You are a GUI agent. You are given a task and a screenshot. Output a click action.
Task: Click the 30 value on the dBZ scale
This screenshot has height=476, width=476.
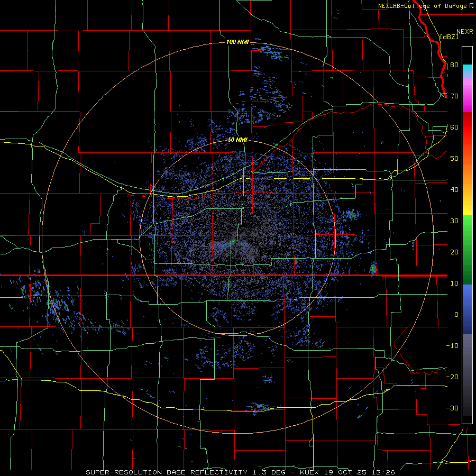(x=454, y=221)
